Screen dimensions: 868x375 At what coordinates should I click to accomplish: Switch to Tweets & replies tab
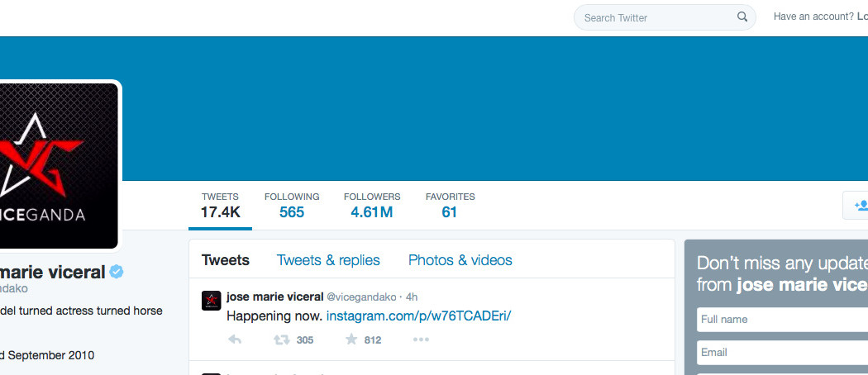point(328,260)
